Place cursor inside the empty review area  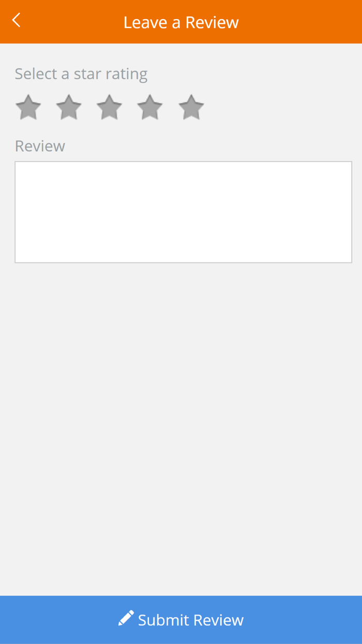pos(183,212)
